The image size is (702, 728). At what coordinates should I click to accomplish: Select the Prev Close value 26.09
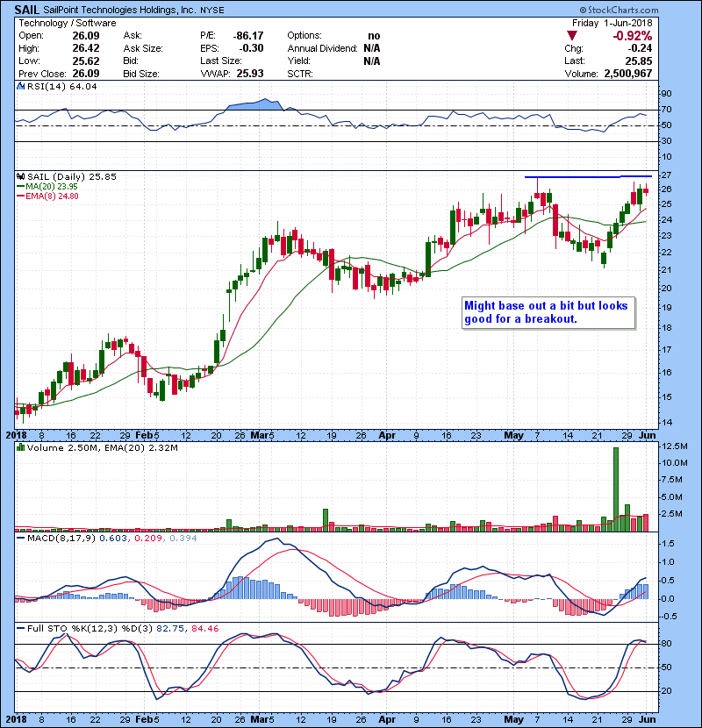pyautogui.click(x=86, y=74)
